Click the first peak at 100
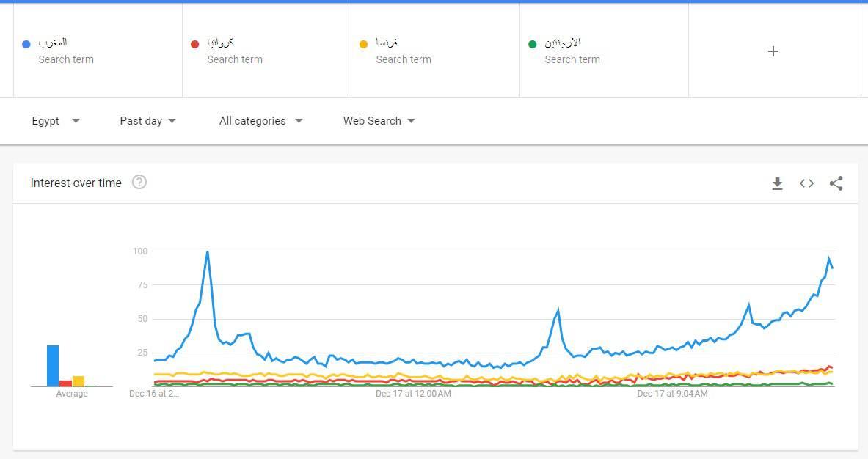This screenshot has height=459, width=868. [208, 252]
